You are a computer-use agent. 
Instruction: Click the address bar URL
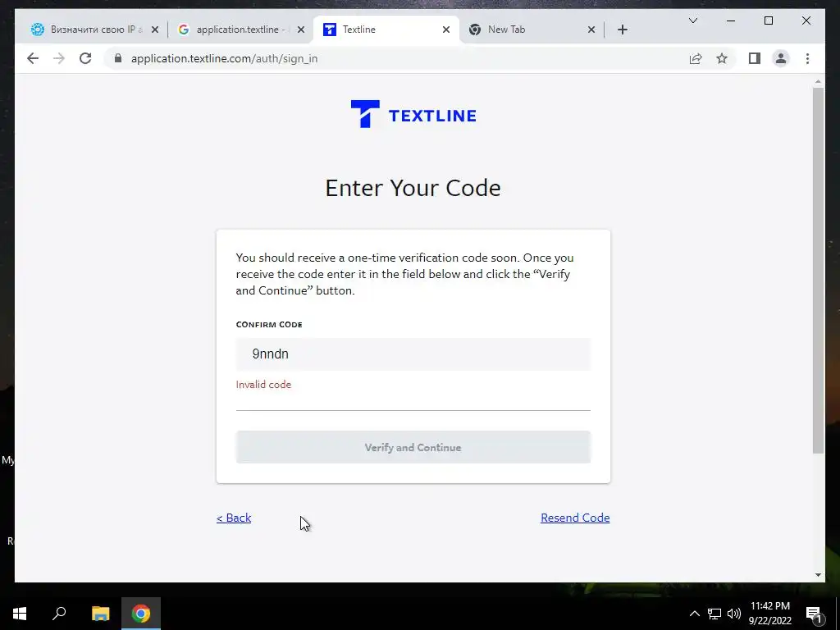[x=225, y=58]
